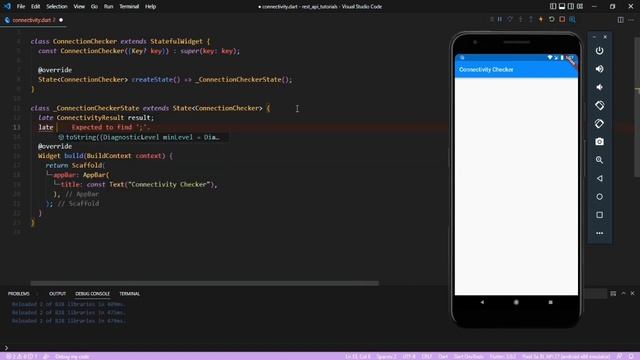Take emulator screenshot with camera icon
The image size is (640, 360).
click(599, 142)
